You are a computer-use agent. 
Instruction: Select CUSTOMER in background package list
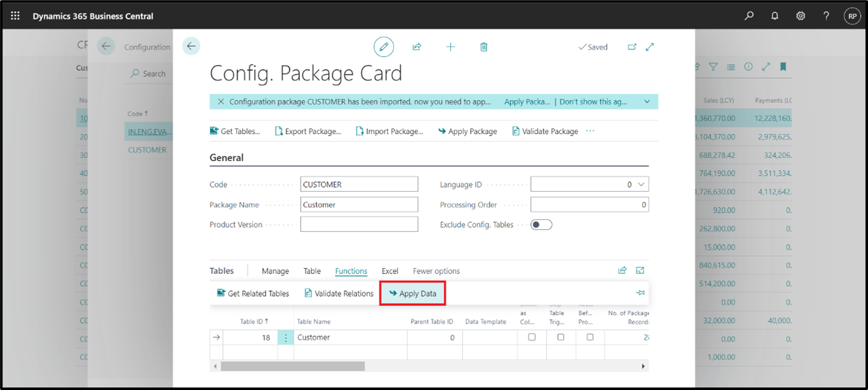[147, 150]
